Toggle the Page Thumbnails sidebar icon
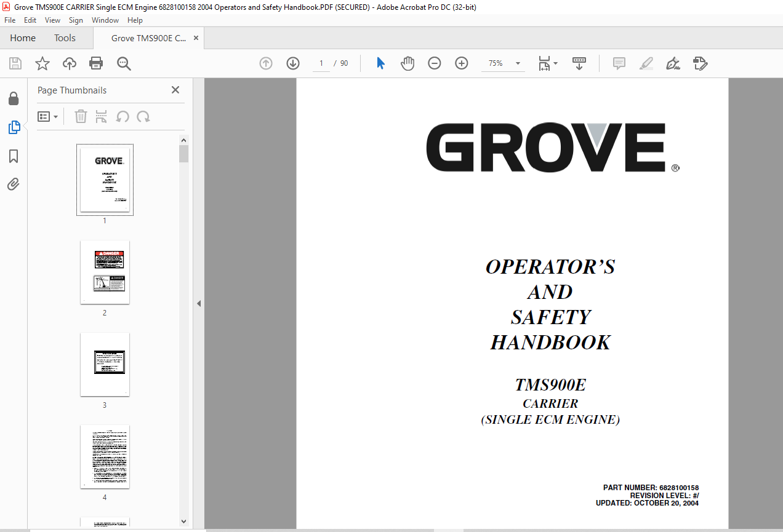 14,127
